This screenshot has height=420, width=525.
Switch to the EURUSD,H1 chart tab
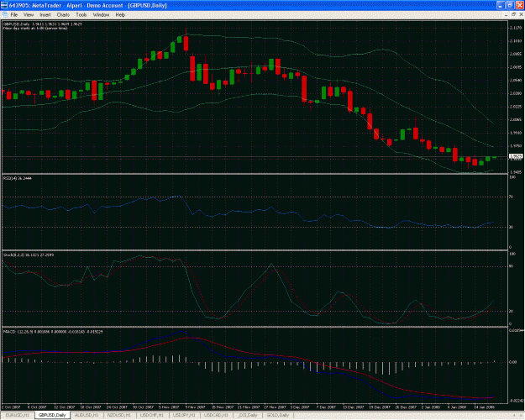click(x=18, y=415)
